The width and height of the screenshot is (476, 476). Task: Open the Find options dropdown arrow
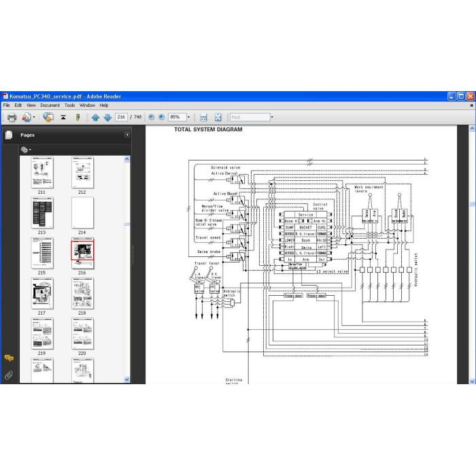coord(272,117)
